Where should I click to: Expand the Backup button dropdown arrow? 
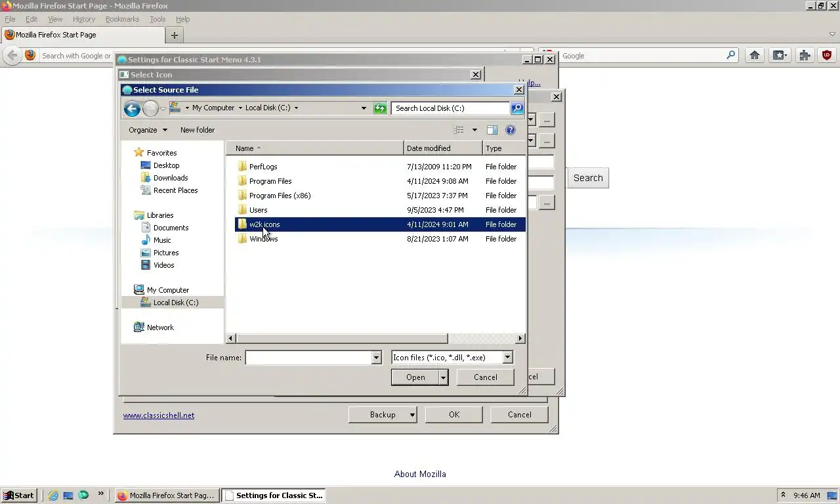click(x=412, y=415)
